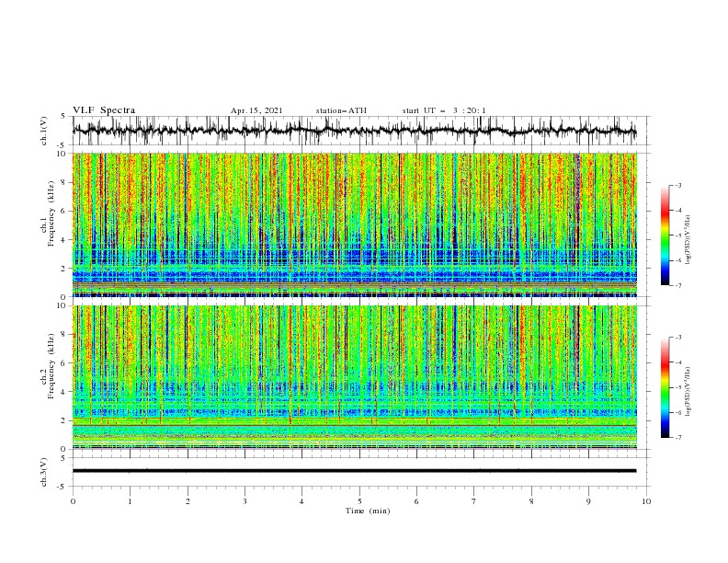Image resolution: width=728 pixels, height=563 pixels.
Task: Click the 'ch.3(V)' axis label
Action: point(44,472)
